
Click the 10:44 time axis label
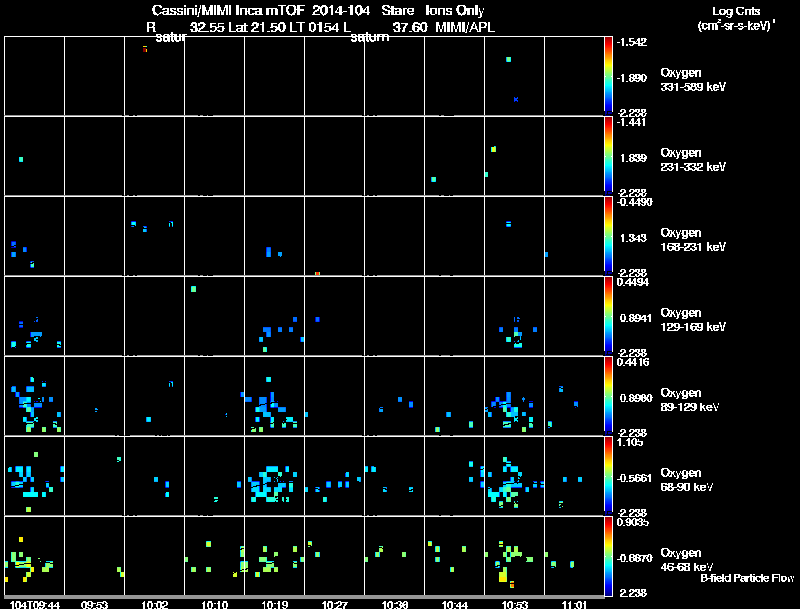pos(455,605)
